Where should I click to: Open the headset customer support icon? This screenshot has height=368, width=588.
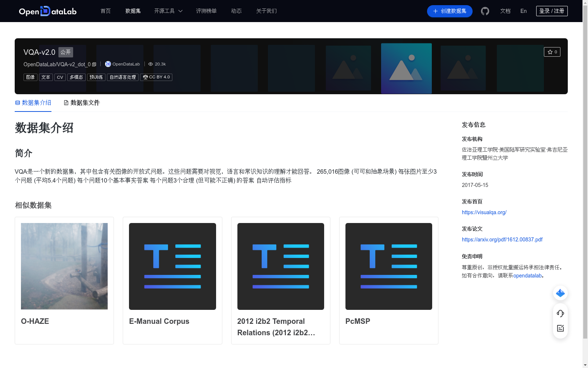tap(560, 313)
